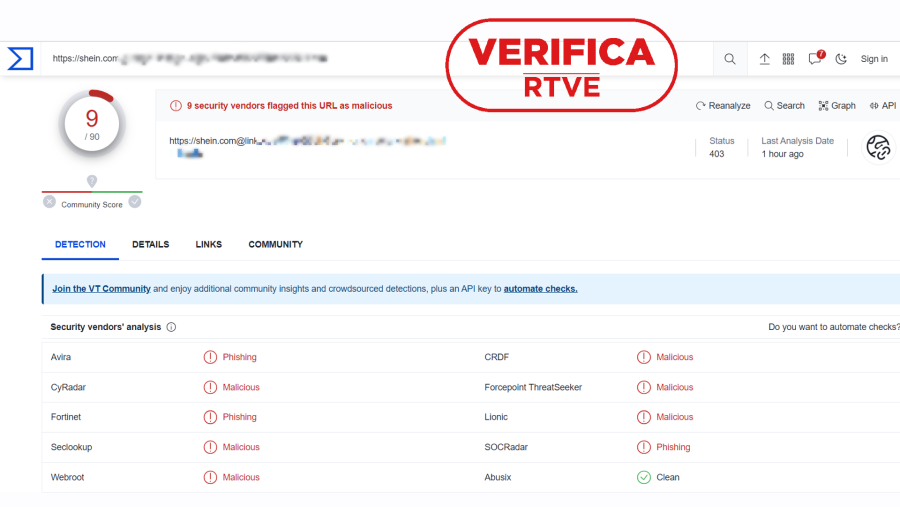
Task: Click the CRDF Malicious warning icon
Action: [644, 357]
